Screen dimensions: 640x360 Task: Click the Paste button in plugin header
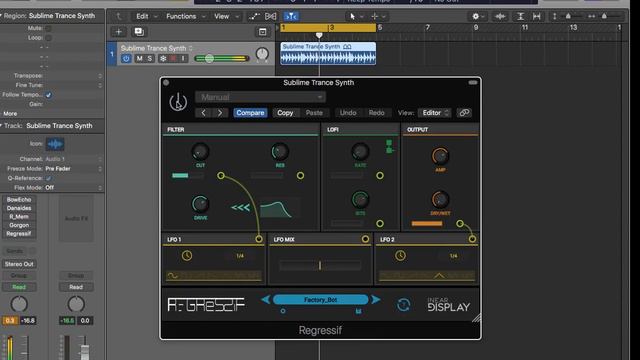click(x=314, y=113)
